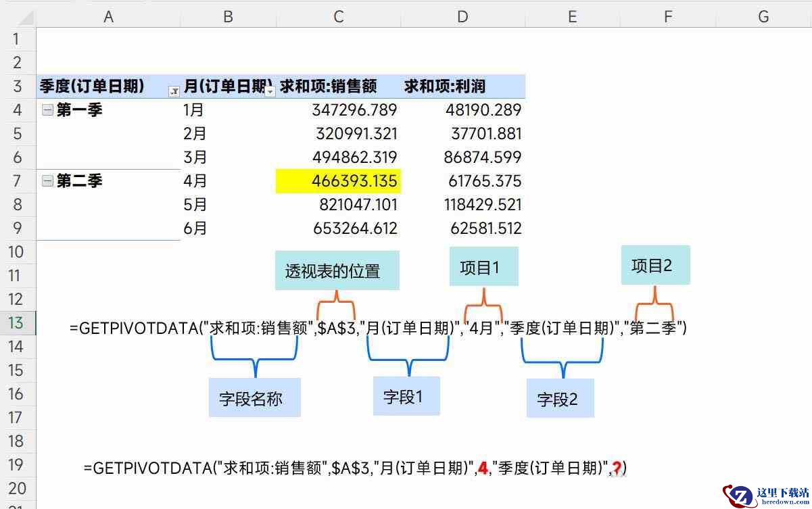The width and height of the screenshot is (812, 509).
Task: Collapse the 第一季 pivot group
Action: click(47, 110)
